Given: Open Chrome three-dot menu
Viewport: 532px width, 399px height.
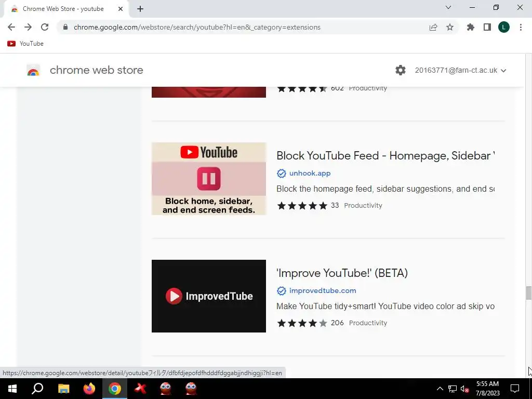Looking at the screenshot, I should [521, 27].
